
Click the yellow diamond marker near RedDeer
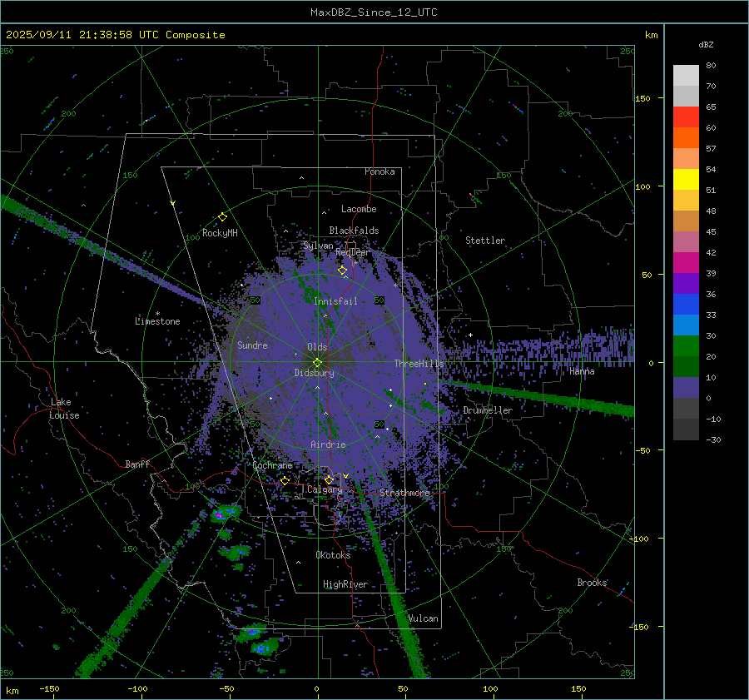[342, 271]
